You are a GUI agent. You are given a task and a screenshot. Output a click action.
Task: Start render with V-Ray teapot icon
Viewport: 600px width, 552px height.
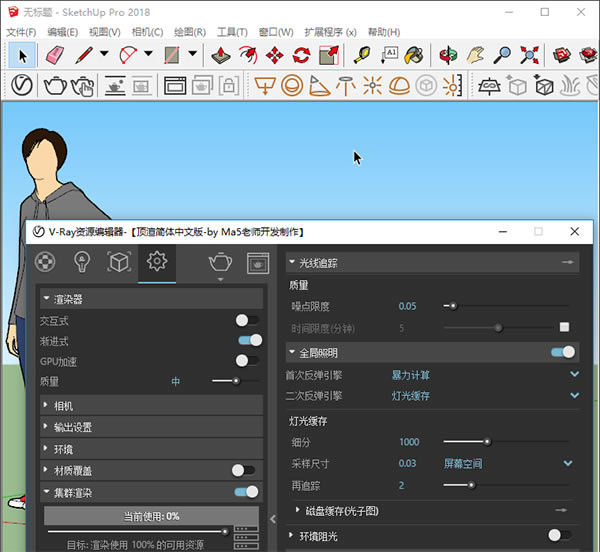pyautogui.click(x=55, y=85)
